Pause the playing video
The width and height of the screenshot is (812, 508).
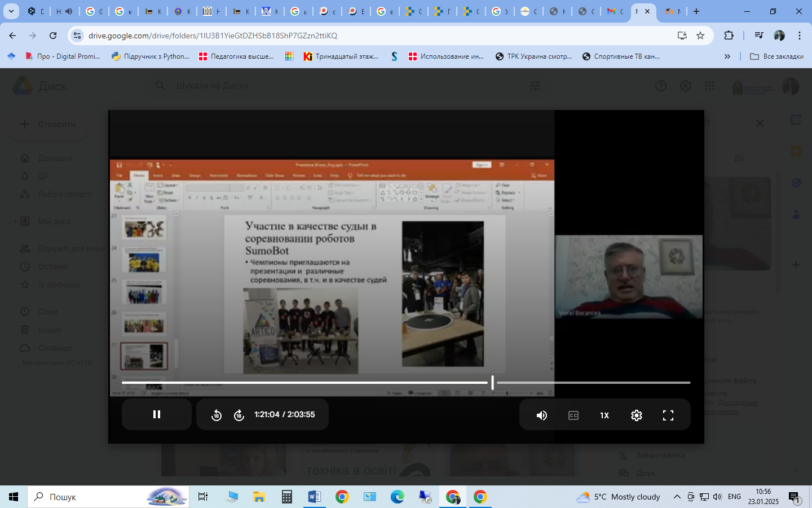[x=157, y=415]
